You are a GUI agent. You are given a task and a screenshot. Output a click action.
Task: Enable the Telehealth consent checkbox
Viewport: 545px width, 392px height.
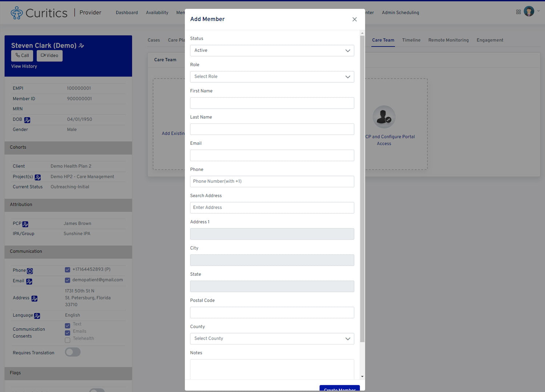67,340
